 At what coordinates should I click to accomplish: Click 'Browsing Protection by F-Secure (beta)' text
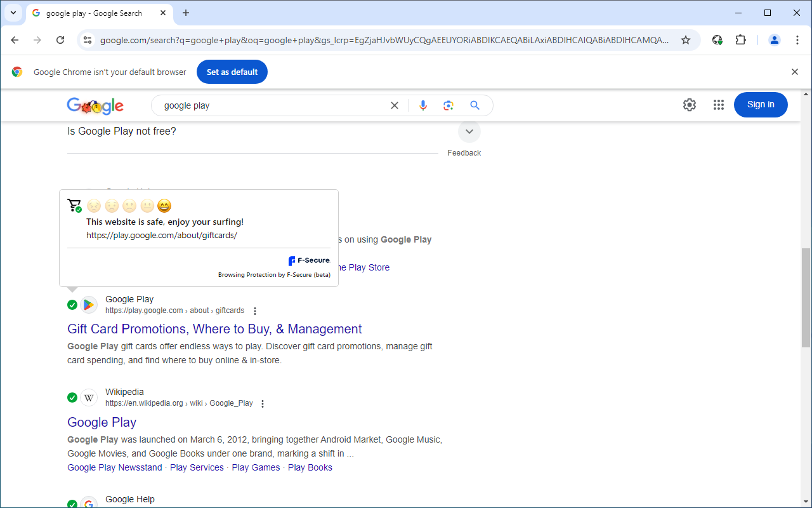[x=274, y=275]
